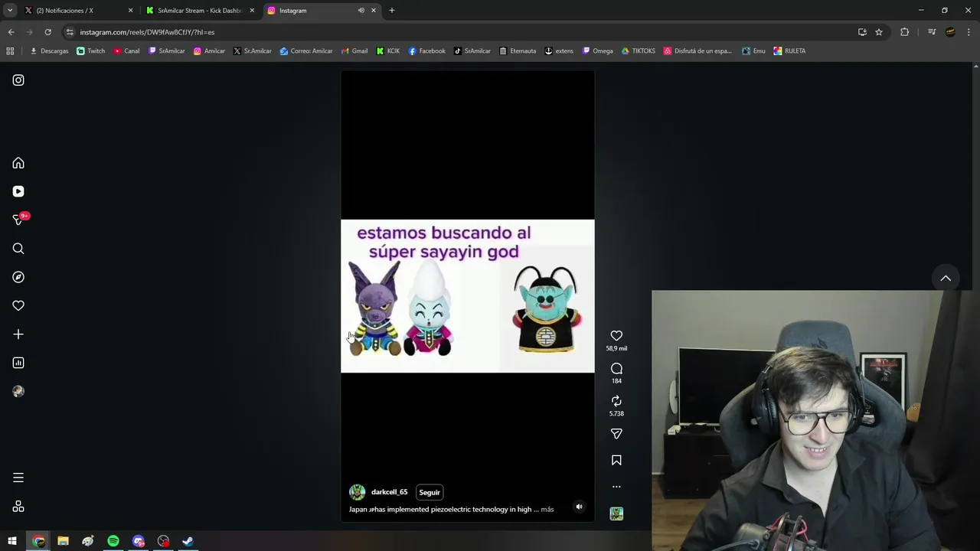Click darkcell_65 avatar picture
The image size is (980, 551).
point(357,492)
